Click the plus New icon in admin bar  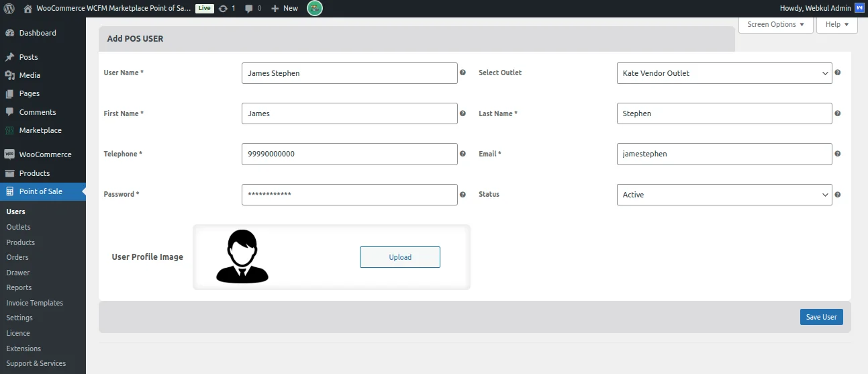(x=275, y=8)
